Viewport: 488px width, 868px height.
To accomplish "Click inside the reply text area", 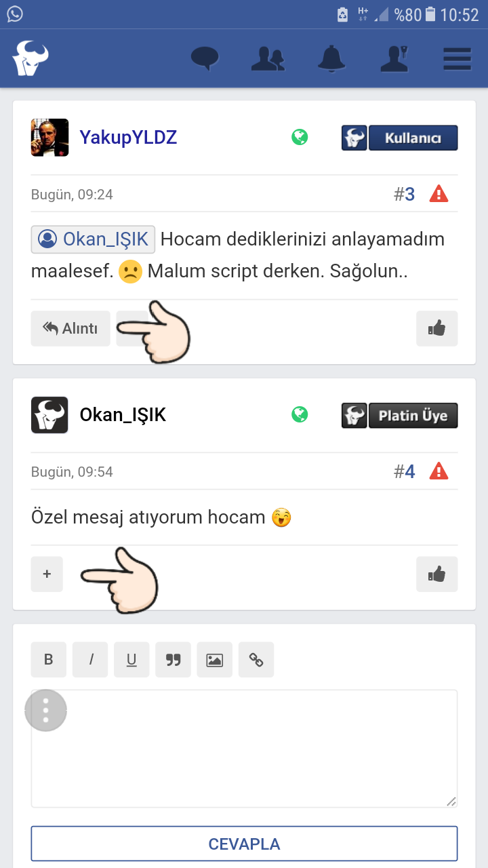I will [x=244, y=749].
